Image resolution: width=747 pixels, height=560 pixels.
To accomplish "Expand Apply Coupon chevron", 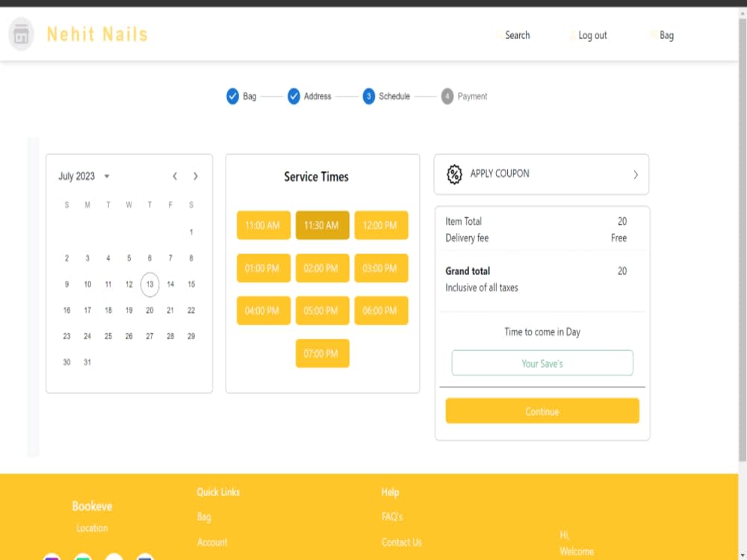I will 636,175.
